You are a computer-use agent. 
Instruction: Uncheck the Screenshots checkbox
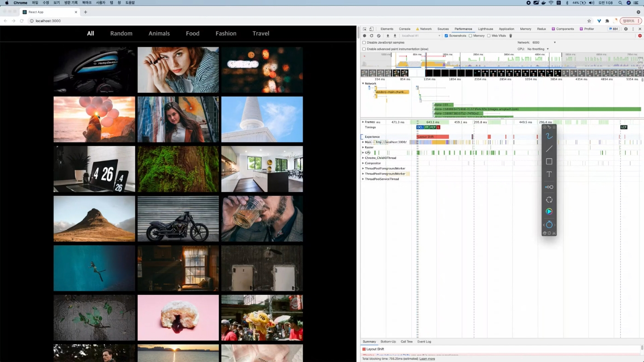point(446,36)
